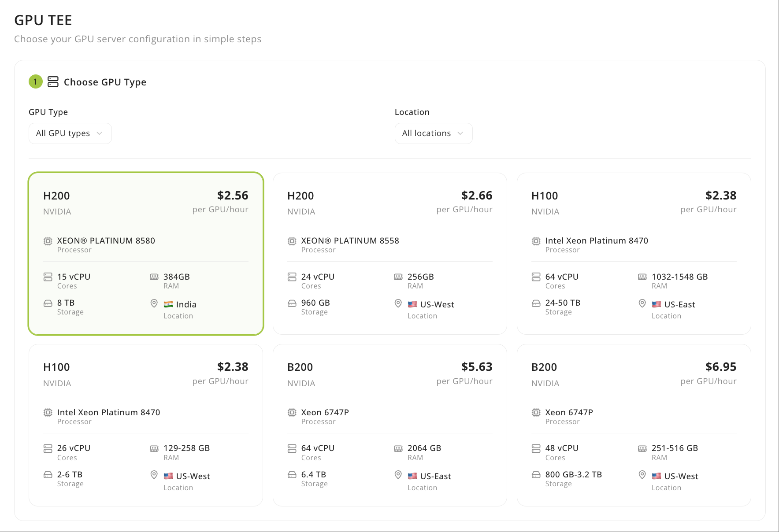
Task: Click processor icon on B200 $5.63 card
Action: click(x=292, y=413)
